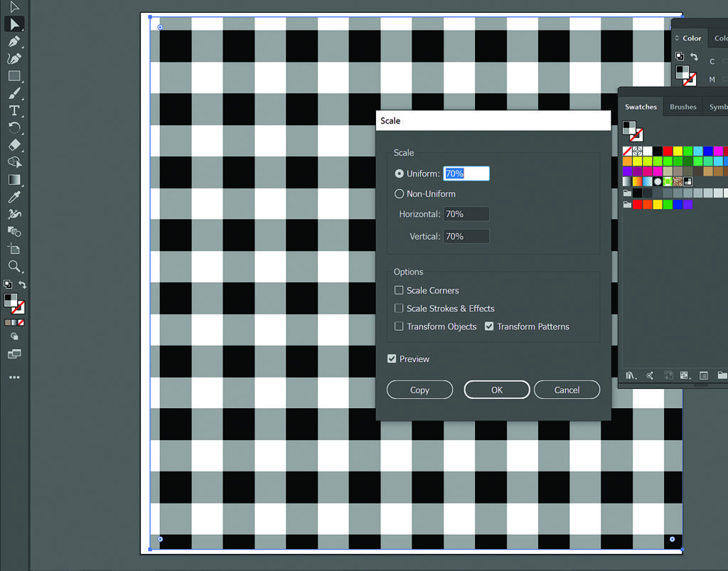Image resolution: width=728 pixels, height=571 pixels.
Task: Turn off the Preview checkbox
Action: pyautogui.click(x=392, y=359)
